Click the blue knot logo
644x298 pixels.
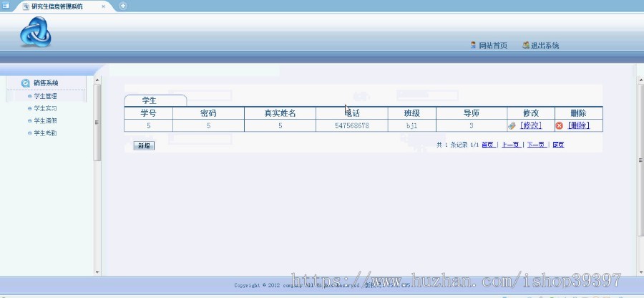[x=36, y=32]
